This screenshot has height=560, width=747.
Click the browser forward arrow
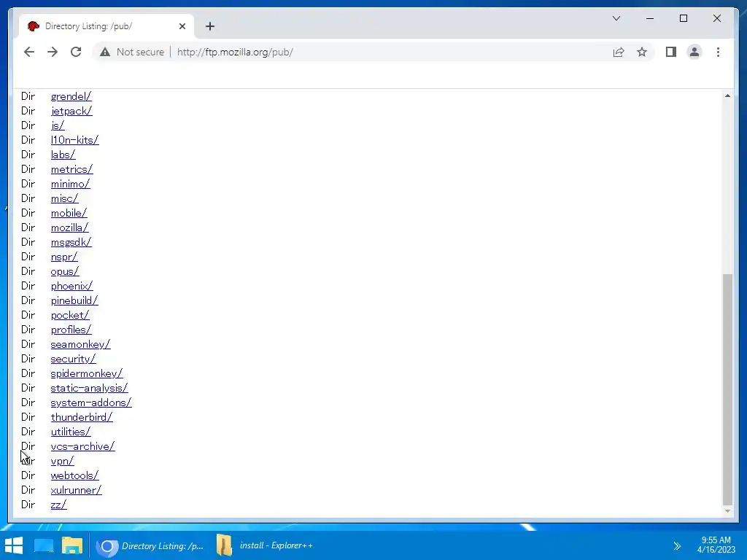tap(53, 52)
